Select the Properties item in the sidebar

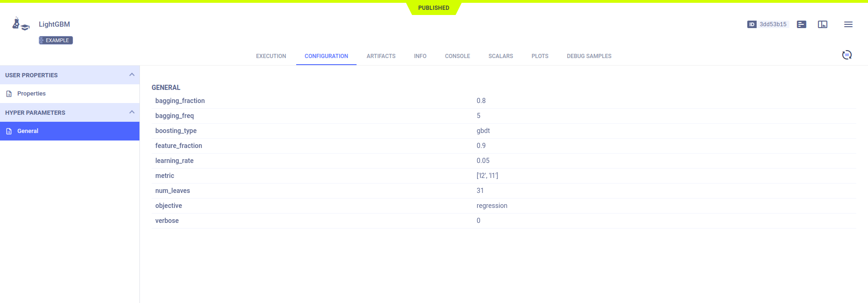coord(31,94)
